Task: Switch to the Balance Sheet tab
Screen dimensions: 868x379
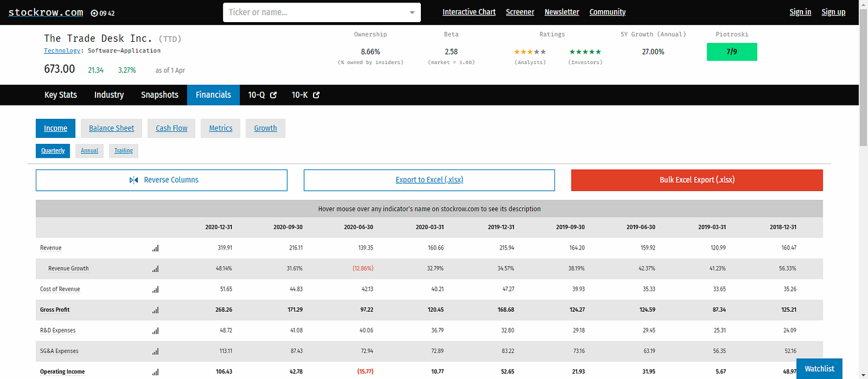Action: [111, 128]
